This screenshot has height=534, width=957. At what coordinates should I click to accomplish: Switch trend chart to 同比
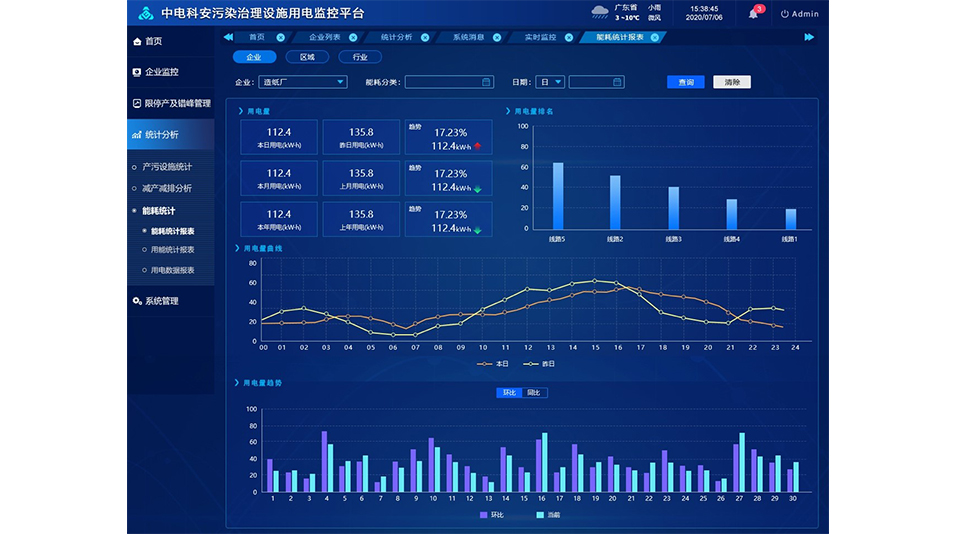pyautogui.click(x=534, y=393)
